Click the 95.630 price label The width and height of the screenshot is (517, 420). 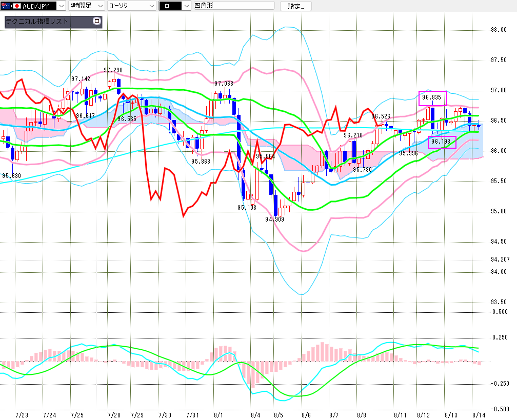pyautogui.click(x=11, y=176)
